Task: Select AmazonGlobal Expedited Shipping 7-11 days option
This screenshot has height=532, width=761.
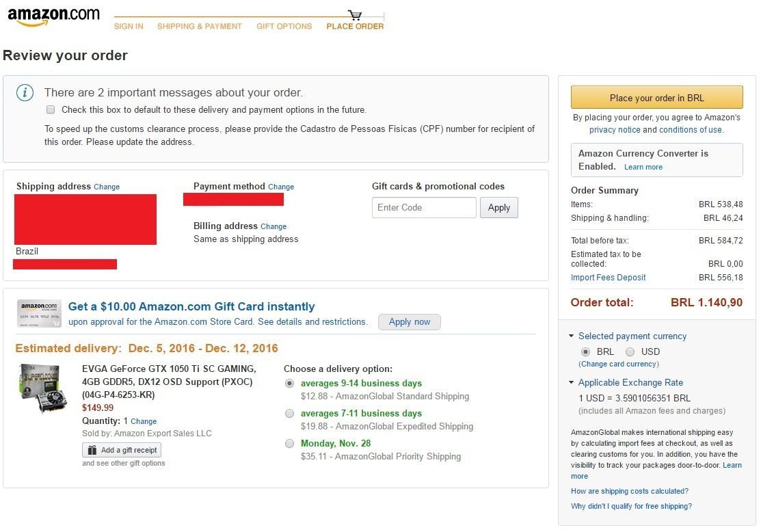Action: pos(289,414)
